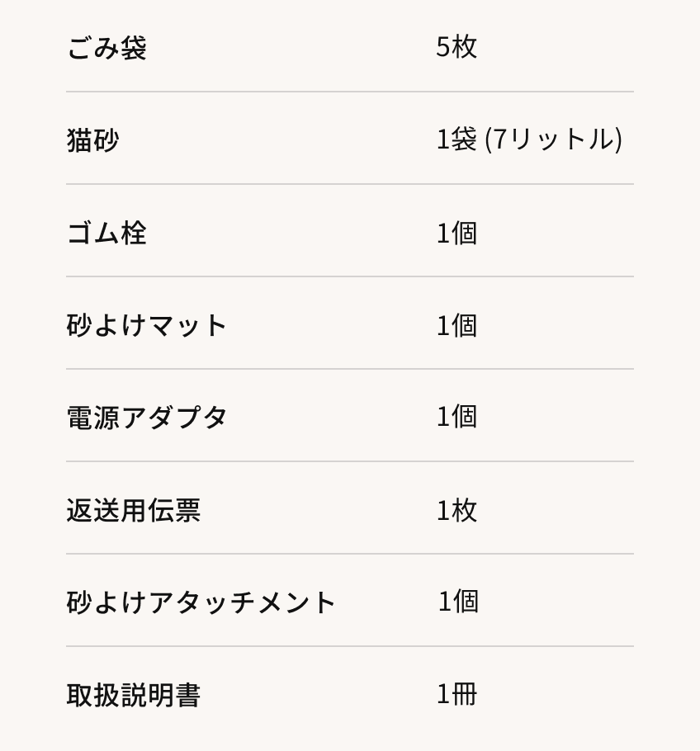The image size is (700, 751).
Task: Click the divider line above 取扱説明書 row
Action: click(x=350, y=646)
